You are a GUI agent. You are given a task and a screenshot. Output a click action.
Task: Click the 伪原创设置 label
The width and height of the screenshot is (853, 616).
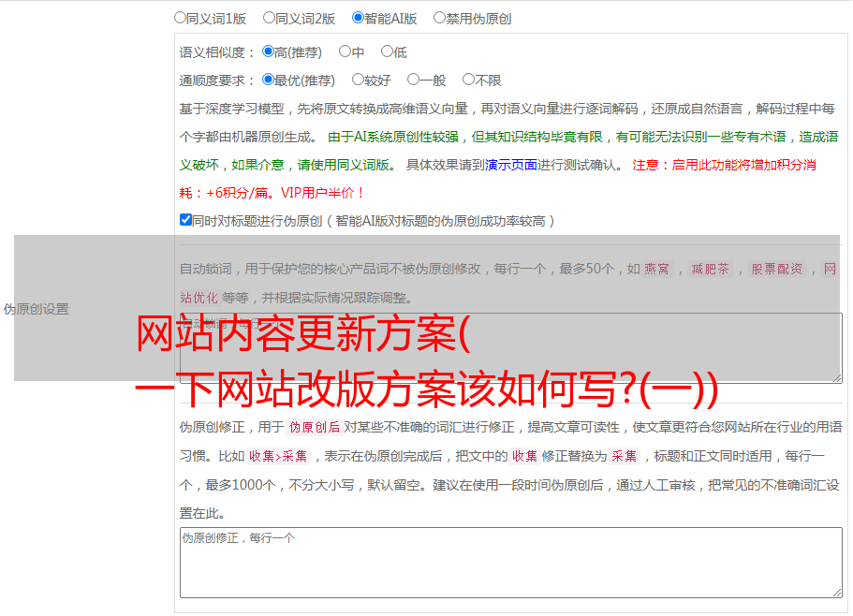(37, 309)
